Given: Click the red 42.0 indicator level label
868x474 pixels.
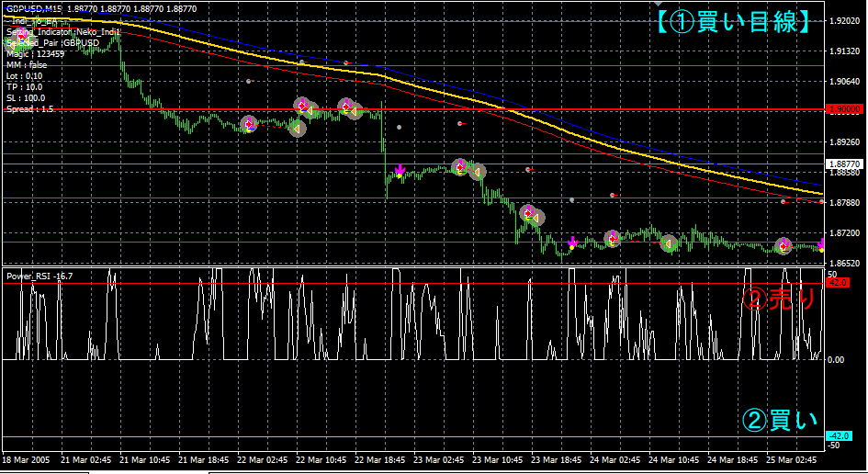Looking at the screenshot, I should click(837, 283).
